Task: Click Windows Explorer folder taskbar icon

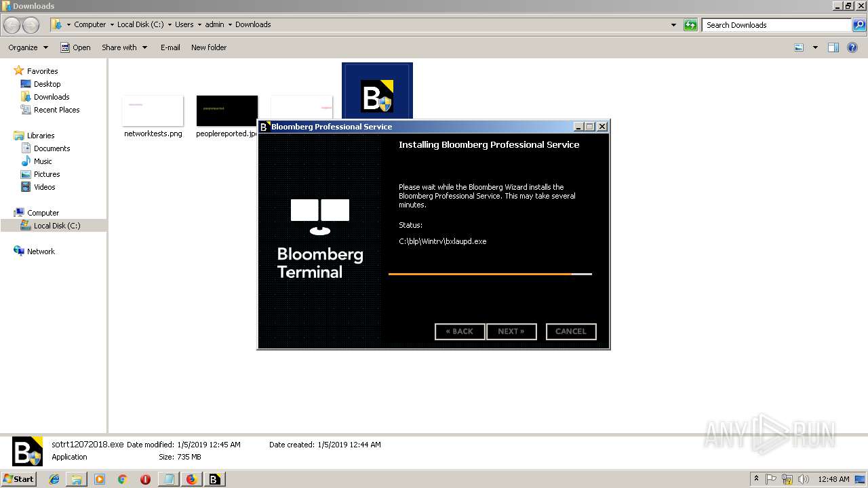Action: tap(77, 479)
